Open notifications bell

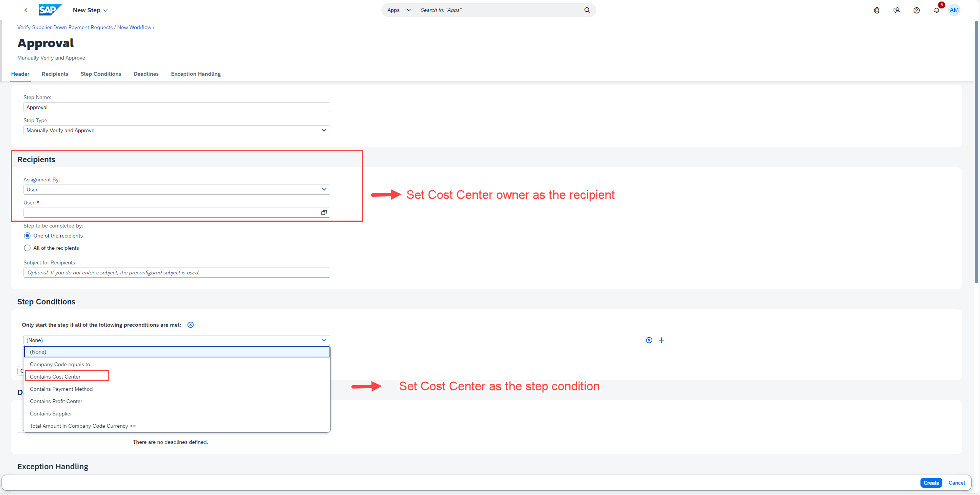[937, 10]
